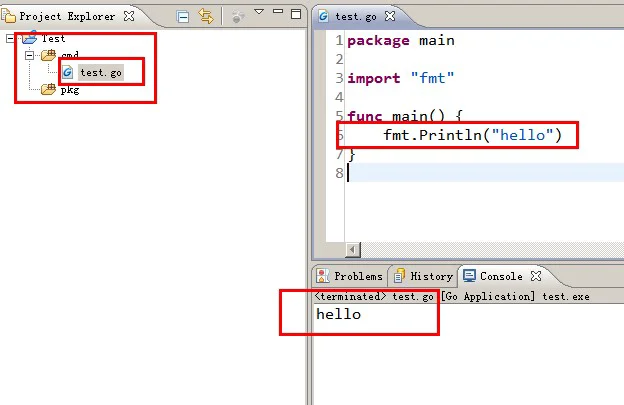Close the test.go editor tab
Image resolution: width=624 pixels, height=405 pixels.
[390, 16]
